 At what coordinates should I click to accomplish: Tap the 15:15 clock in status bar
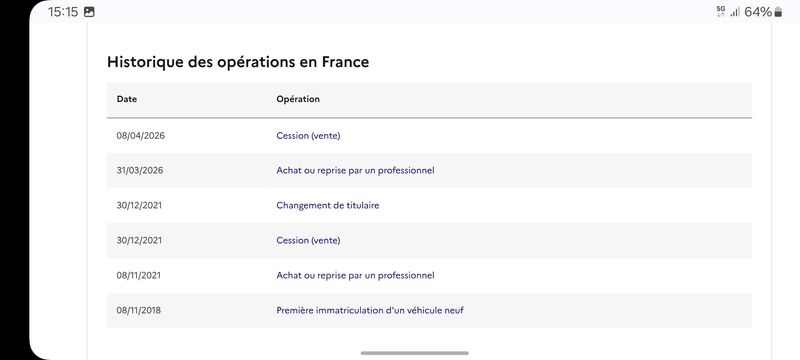pyautogui.click(x=63, y=12)
